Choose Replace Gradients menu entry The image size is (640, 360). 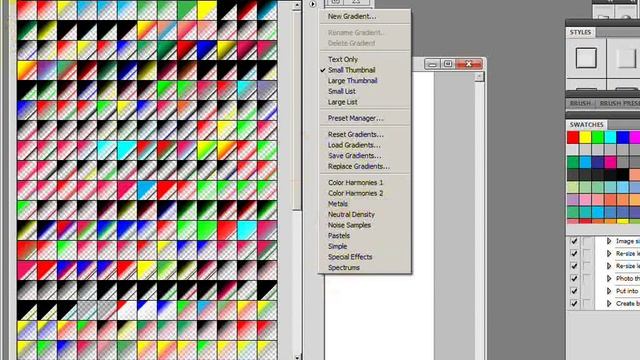click(x=359, y=166)
